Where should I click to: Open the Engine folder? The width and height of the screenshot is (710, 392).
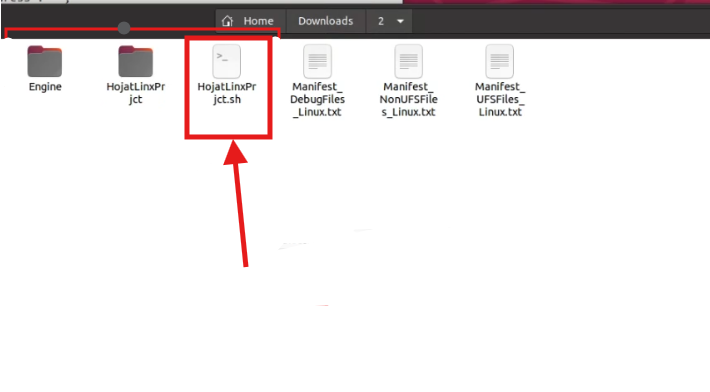coord(44,61)
